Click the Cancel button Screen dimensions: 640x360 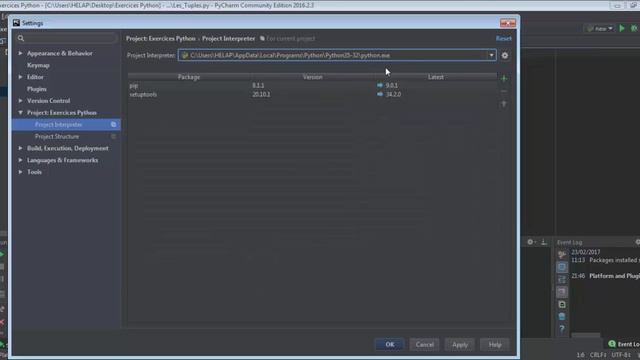tap(424, 344)
